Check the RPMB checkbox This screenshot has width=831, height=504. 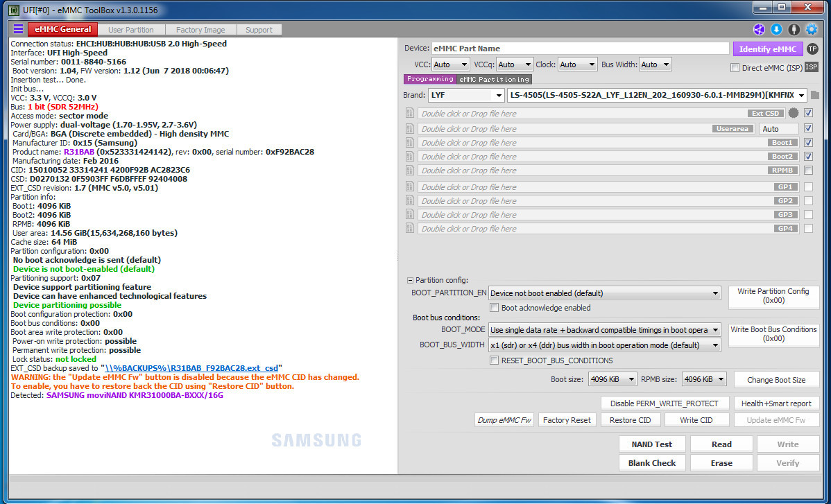coord(808,171)
